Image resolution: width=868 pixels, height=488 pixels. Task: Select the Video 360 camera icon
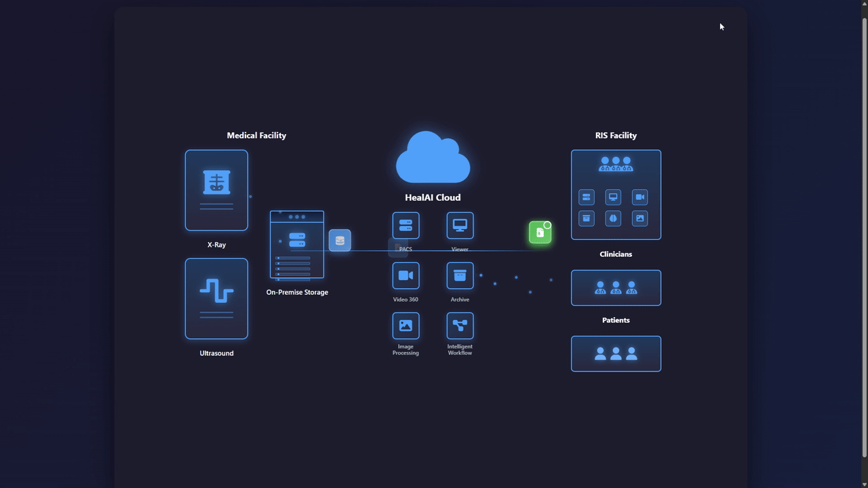406,276
